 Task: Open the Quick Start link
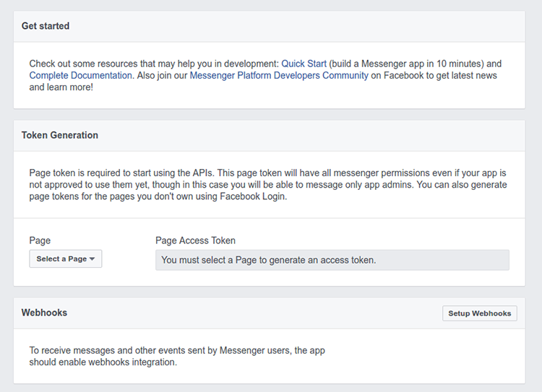pos(304,64)
